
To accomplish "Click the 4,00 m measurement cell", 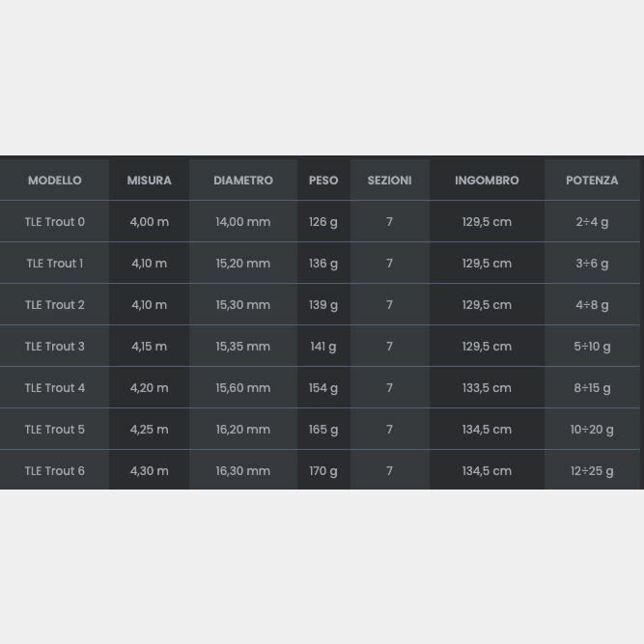I will tap(149, 222).
